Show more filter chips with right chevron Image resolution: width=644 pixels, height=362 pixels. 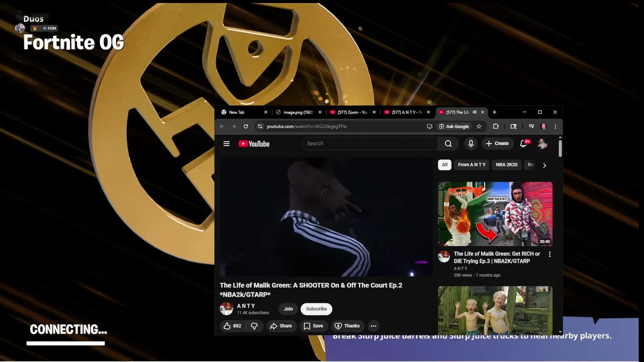coord(544,165)
